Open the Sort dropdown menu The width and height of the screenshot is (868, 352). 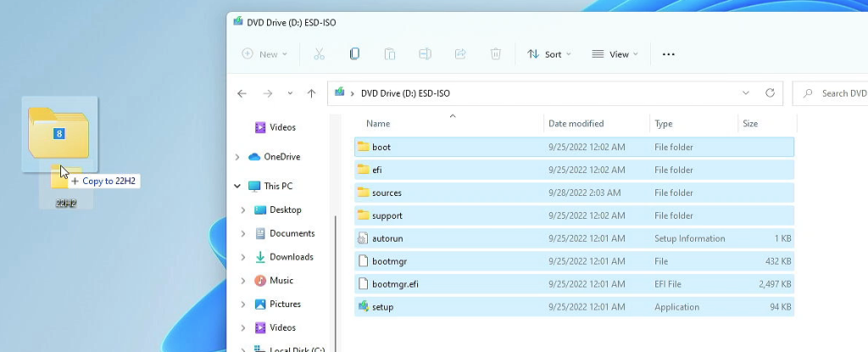click(549, 54)
